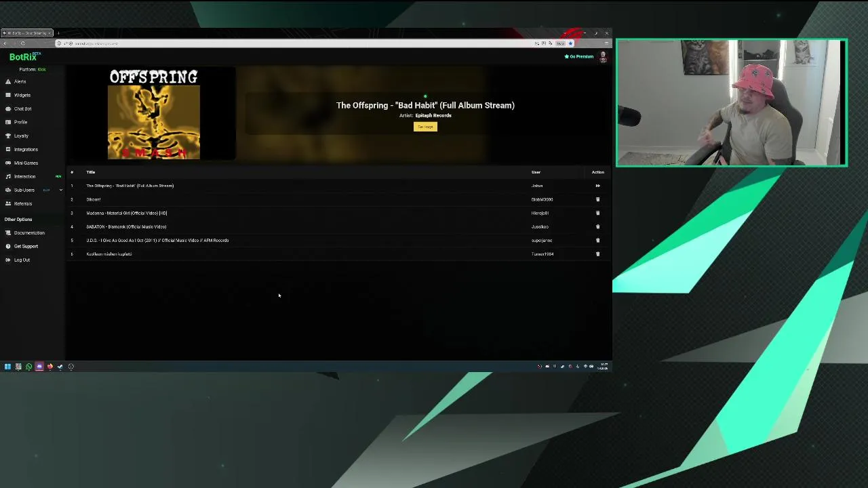Click the Oikeen! song title
Image resolution: width=868 pixels, height=488 pixels.
click(x=94, y=199)
